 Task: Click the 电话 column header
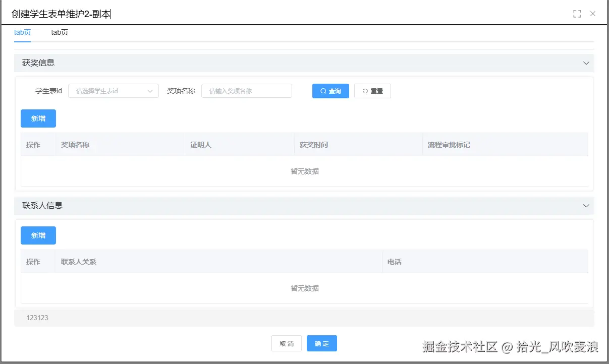pyautogui.click(x=485, y=262)
